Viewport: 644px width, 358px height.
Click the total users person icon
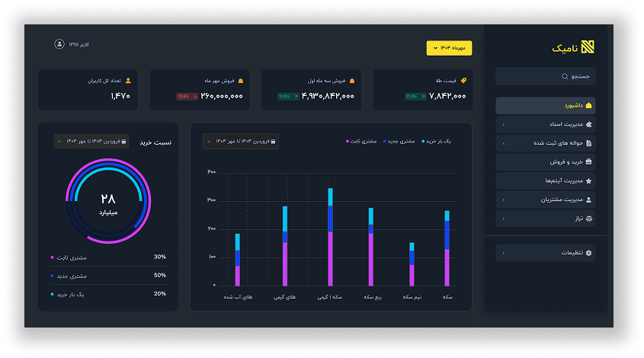point(128,80)
